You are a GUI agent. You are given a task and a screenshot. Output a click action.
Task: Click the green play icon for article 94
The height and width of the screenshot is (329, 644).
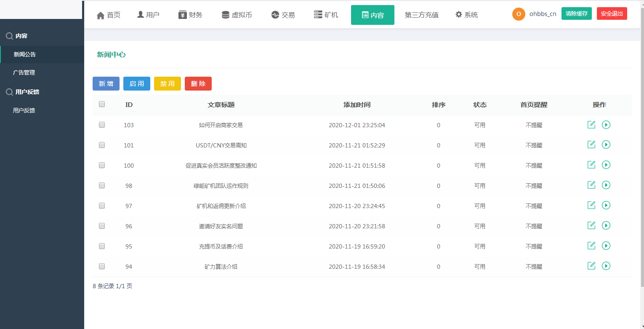606,266
